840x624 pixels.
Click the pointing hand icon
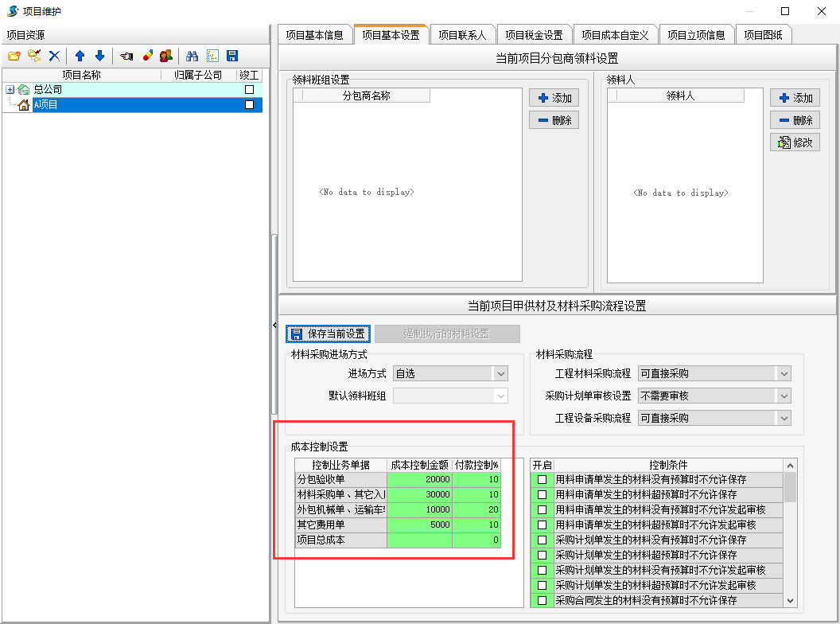pos(127,56)
